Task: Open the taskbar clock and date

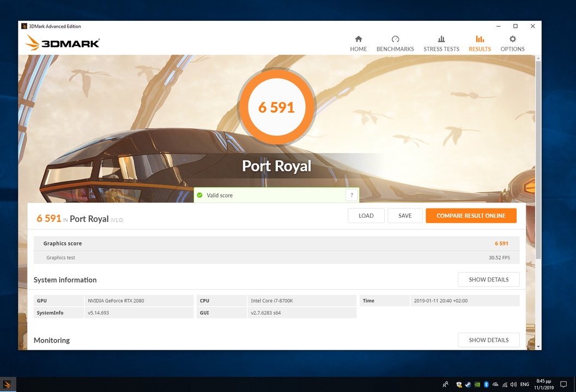Action: coord(544,384)
